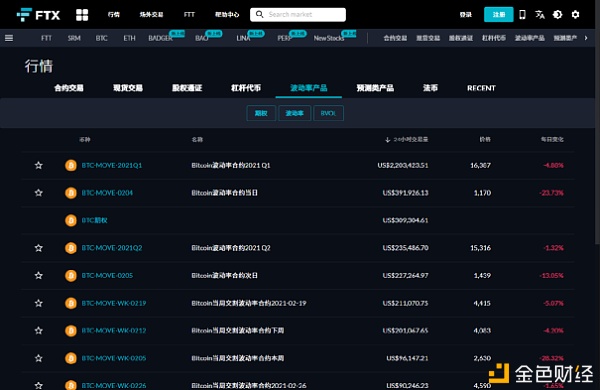
Task: Switch to the 合约交易 tab
Action: click(x=69, y=88)
